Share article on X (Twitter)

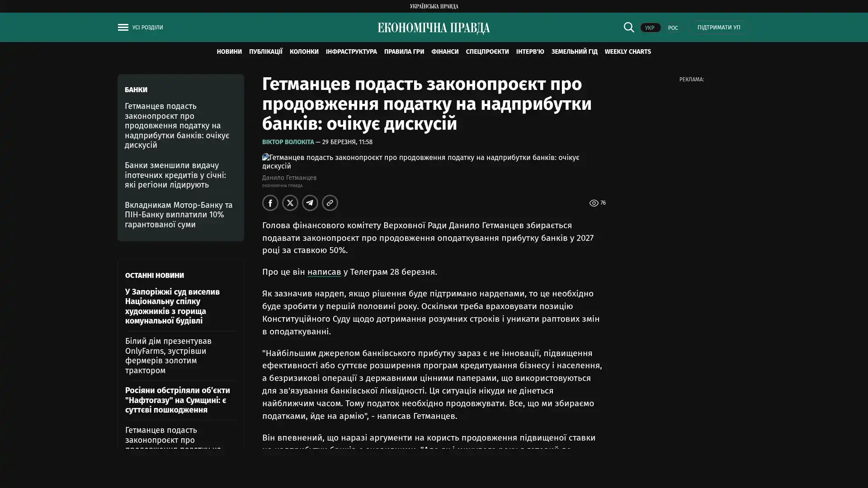coord(290,203)
